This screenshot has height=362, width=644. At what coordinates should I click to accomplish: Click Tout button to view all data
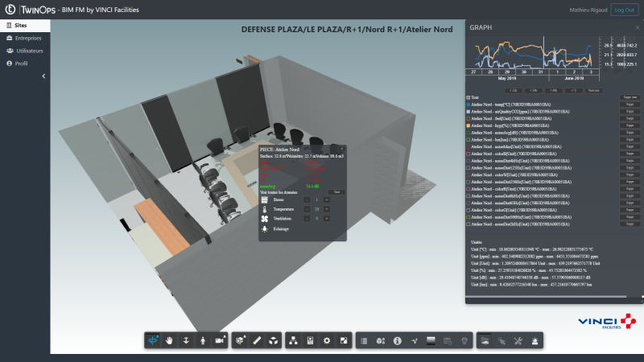338,191
